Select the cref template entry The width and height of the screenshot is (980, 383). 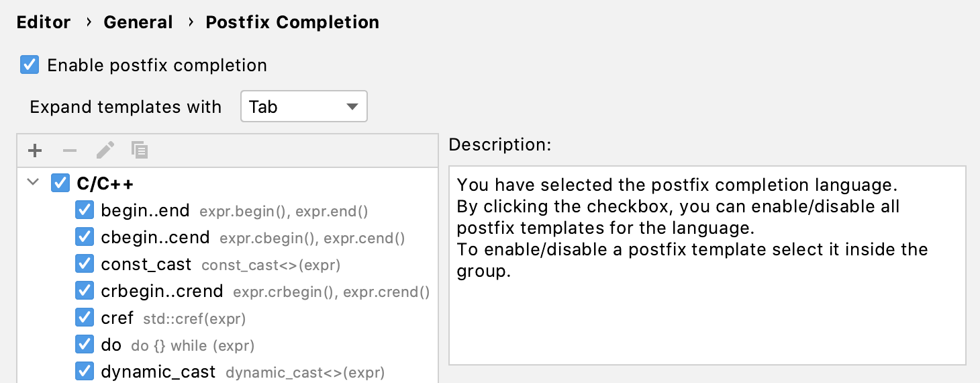coord(118,318)
